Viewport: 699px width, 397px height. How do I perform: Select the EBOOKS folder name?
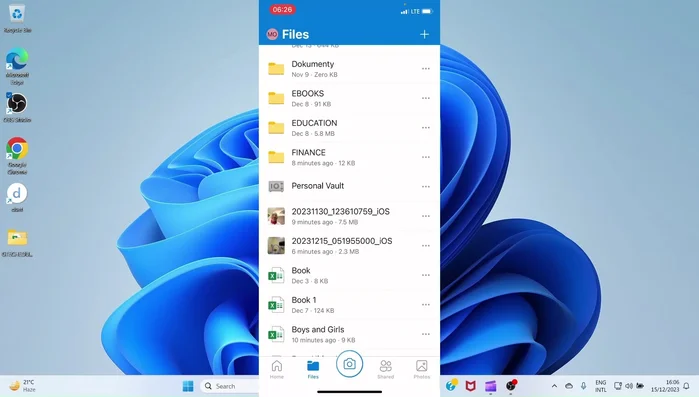pos(308,94)
